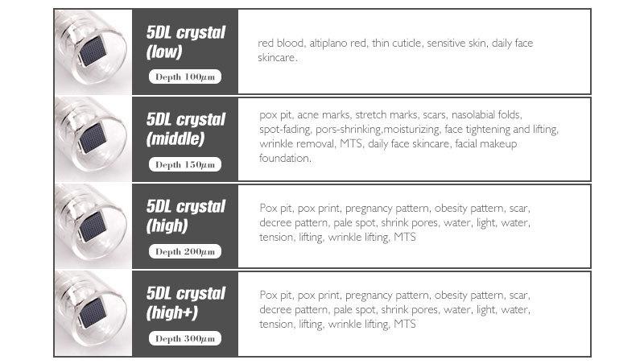Click the 5DL crystal (middle) cartridge image
Screen dimensions: 644x364
pyautogui.click(x=93, y=139)
